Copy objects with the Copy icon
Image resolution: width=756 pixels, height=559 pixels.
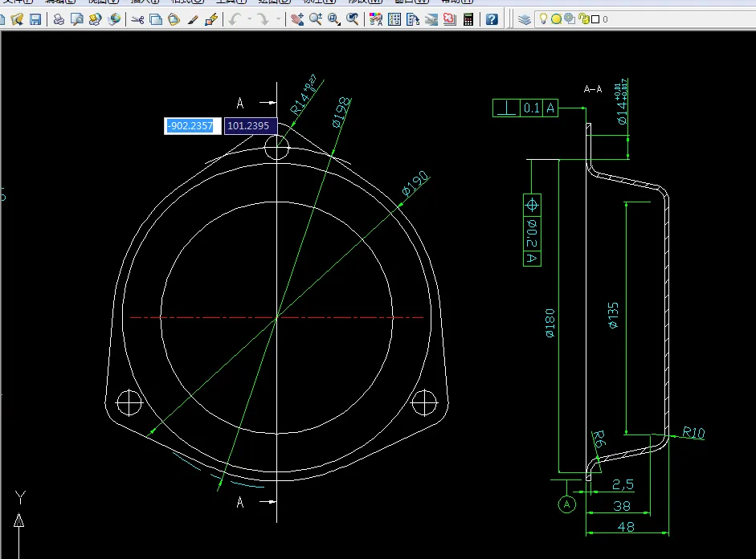pyautogui.click(x=156, y=19)
